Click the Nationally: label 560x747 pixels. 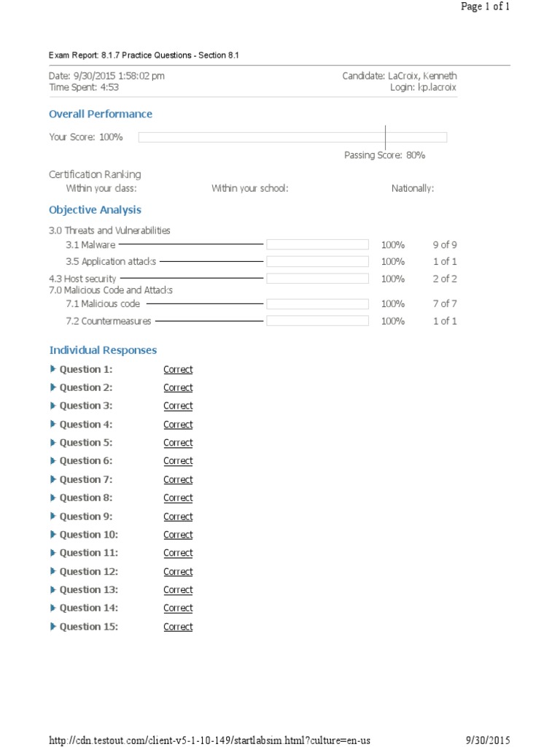click(413, 188)
